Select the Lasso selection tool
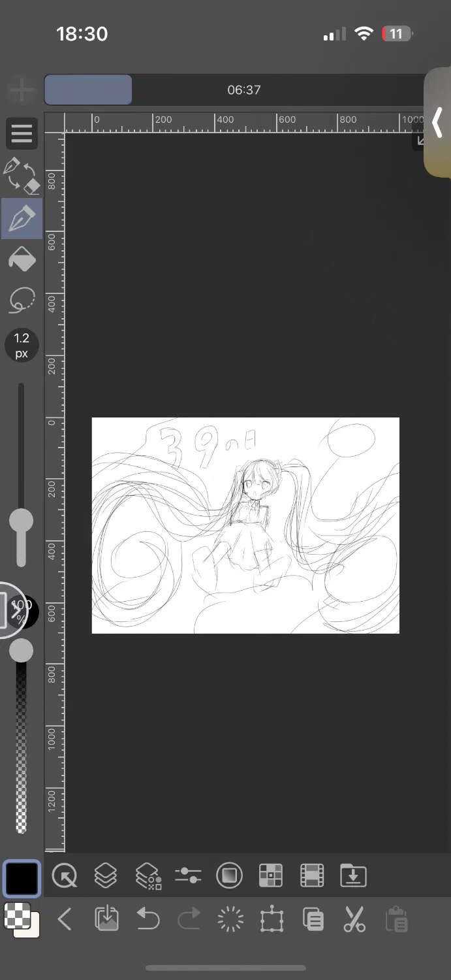 pos(22,299)
